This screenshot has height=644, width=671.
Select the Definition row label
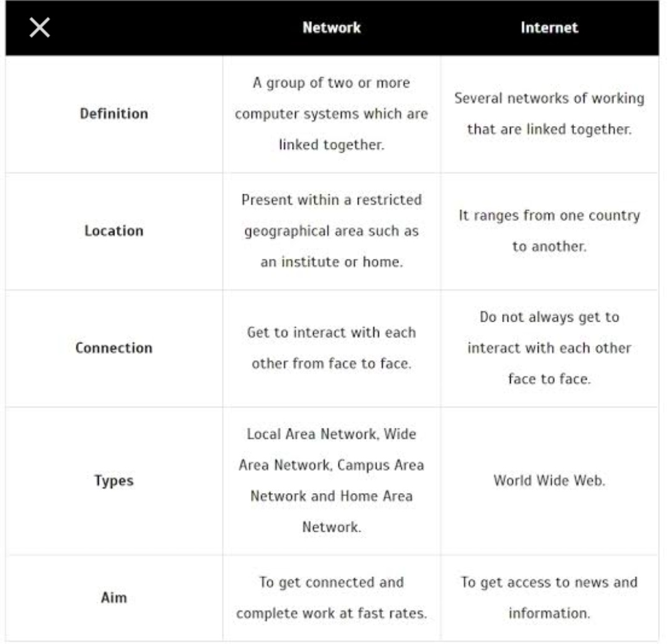(x=114, y=114)
